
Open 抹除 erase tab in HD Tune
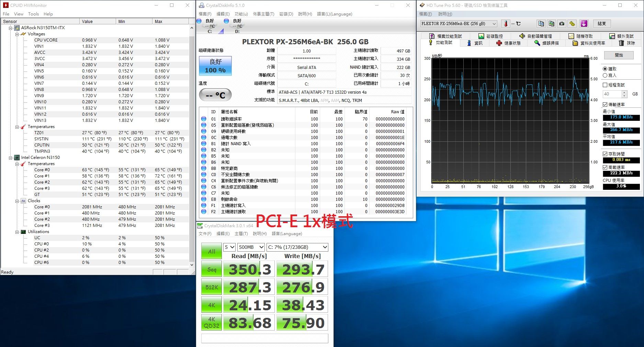tap(627, 43)
